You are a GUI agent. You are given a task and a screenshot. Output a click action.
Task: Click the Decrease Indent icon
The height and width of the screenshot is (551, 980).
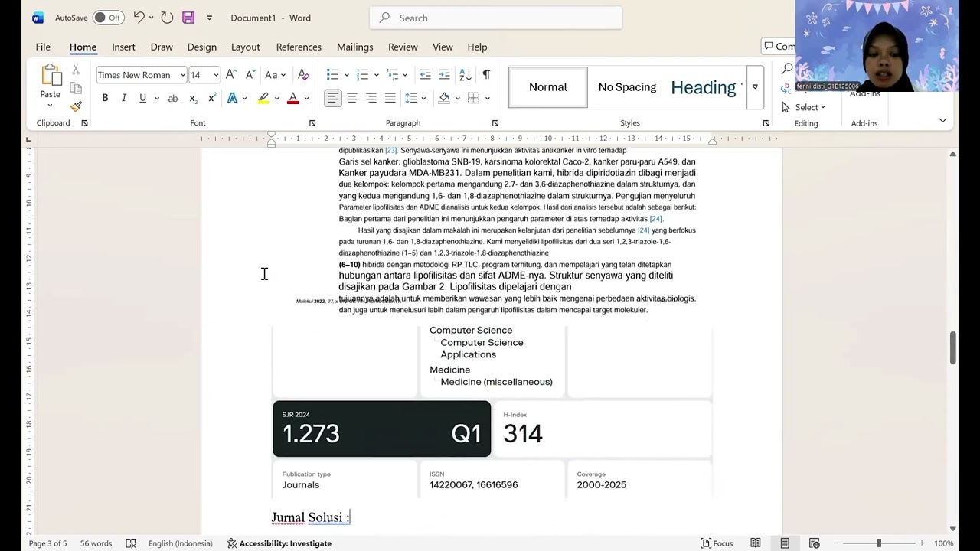pyautogui.click(x=426, y=75)
